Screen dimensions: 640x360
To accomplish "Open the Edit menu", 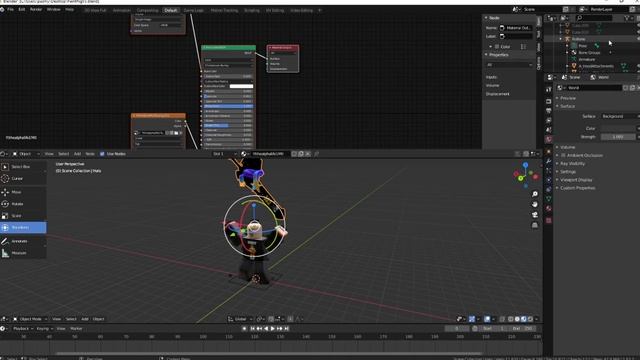I will point(22,9).
